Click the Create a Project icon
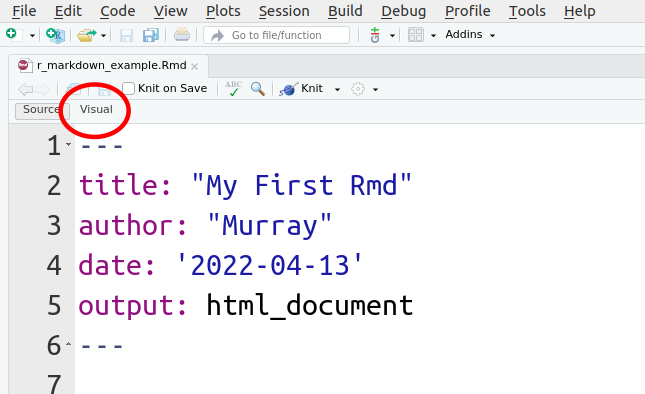The image size is (645, 394). (55, 35)
